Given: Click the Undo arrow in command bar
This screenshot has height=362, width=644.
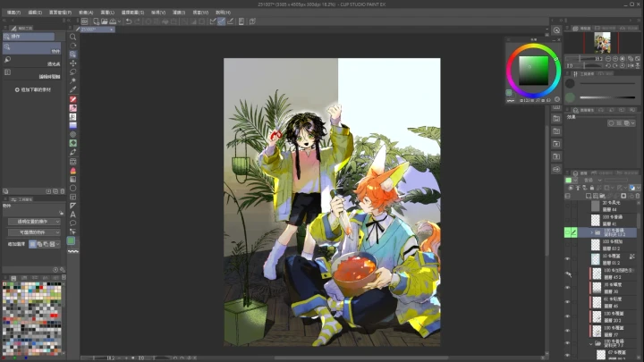Looking at the screenshot, I should point(128,21).
